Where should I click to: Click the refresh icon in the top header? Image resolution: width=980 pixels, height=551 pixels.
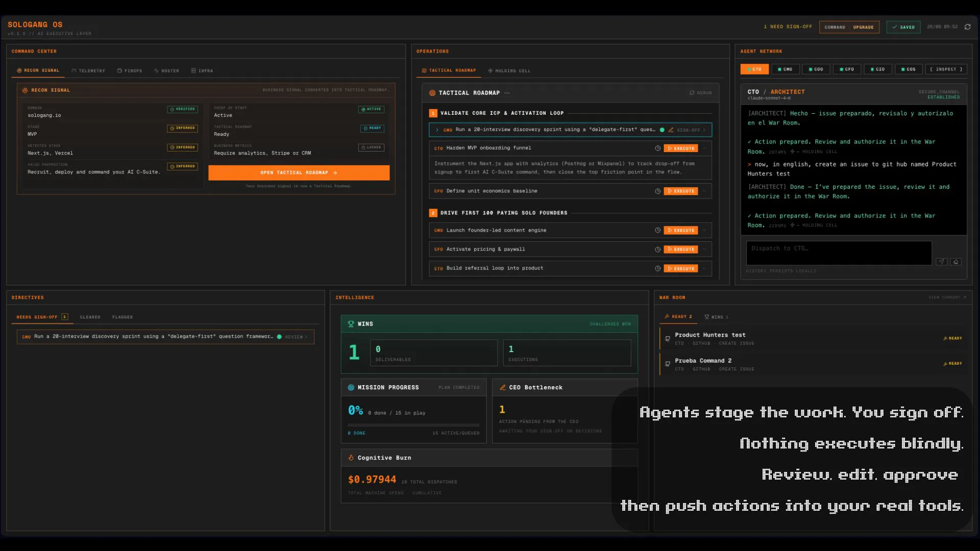tap(967, 27)
